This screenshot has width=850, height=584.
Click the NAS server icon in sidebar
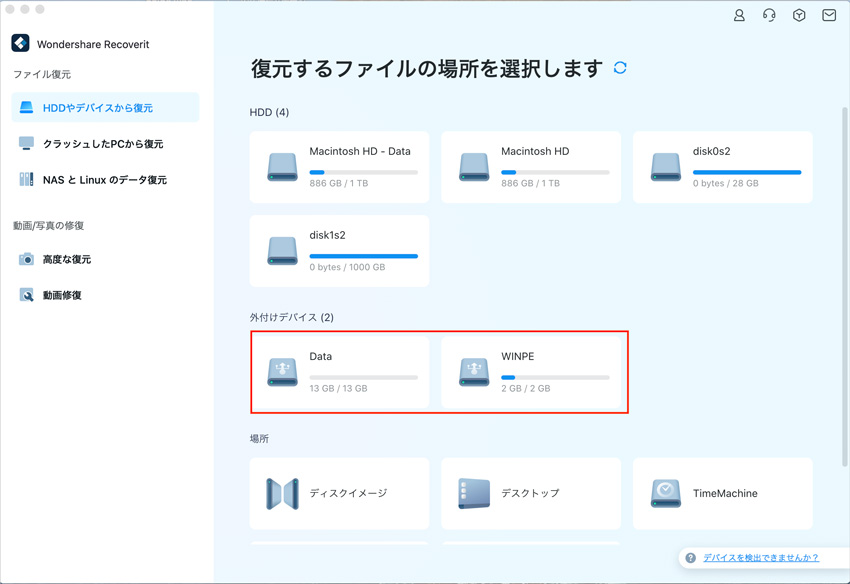(x=26, y=179)
